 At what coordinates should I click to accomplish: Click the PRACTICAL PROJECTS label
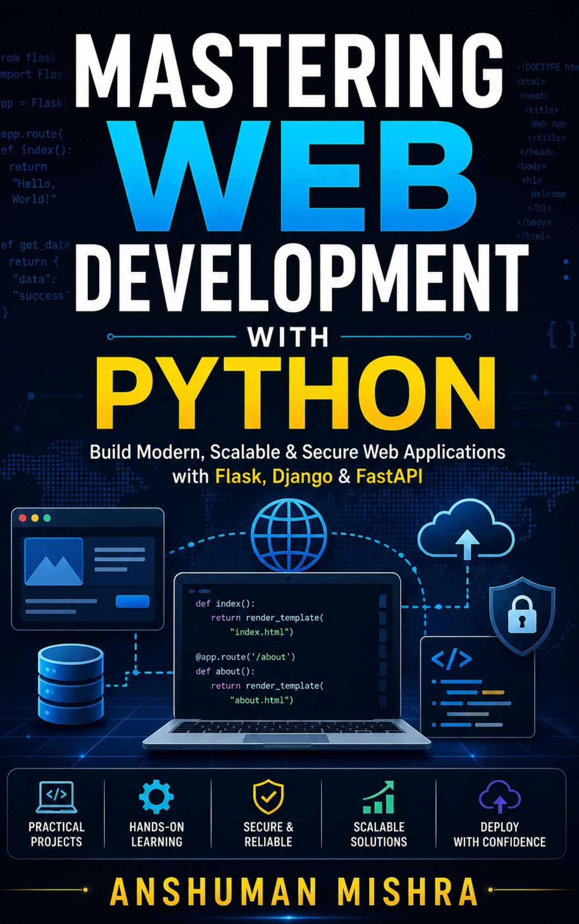click(x=56, y=835)
